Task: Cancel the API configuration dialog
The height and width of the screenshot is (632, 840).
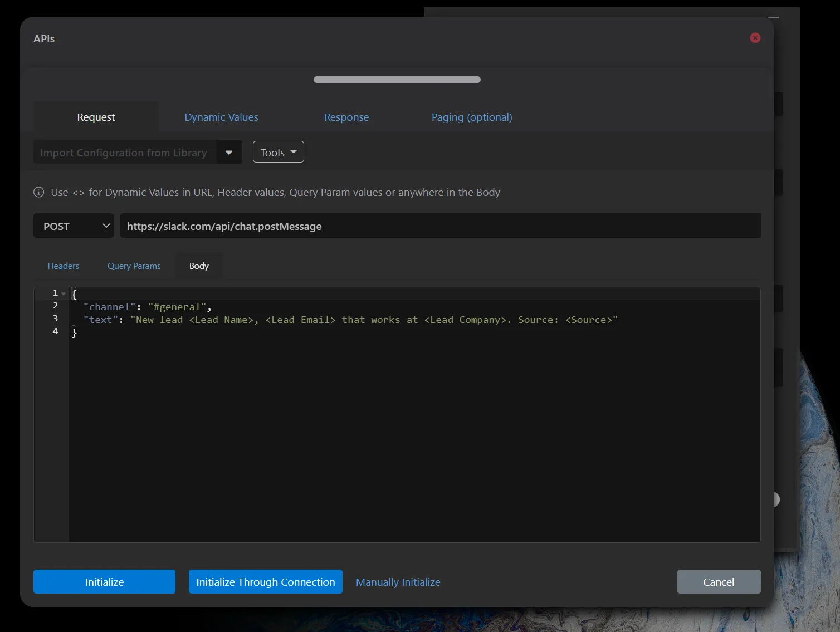Action: 719,581
